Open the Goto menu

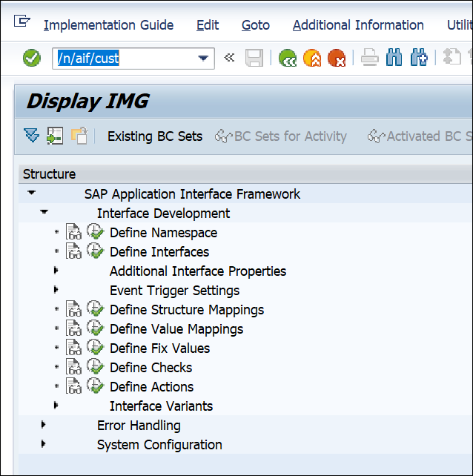click(x=256, y=25)
